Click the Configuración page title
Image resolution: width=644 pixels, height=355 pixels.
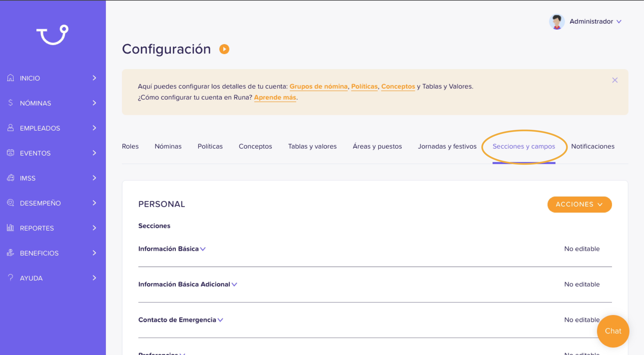click(x=167, y=49)
